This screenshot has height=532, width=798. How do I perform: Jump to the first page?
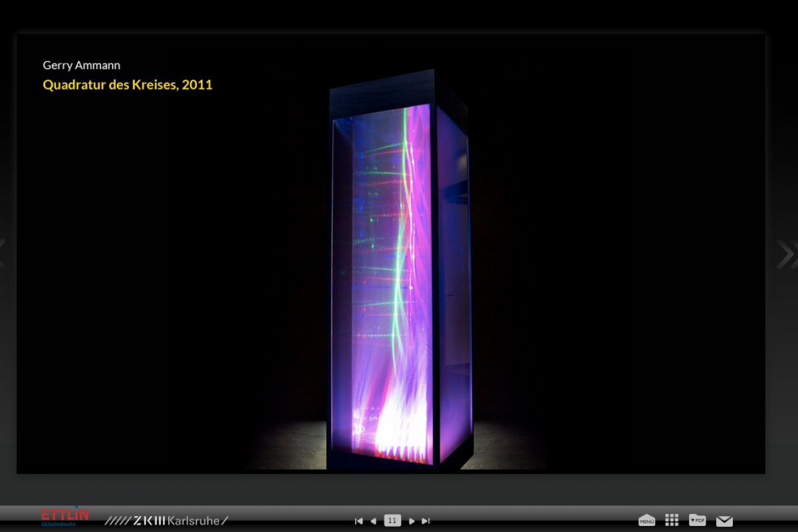[x=359, y=521]
